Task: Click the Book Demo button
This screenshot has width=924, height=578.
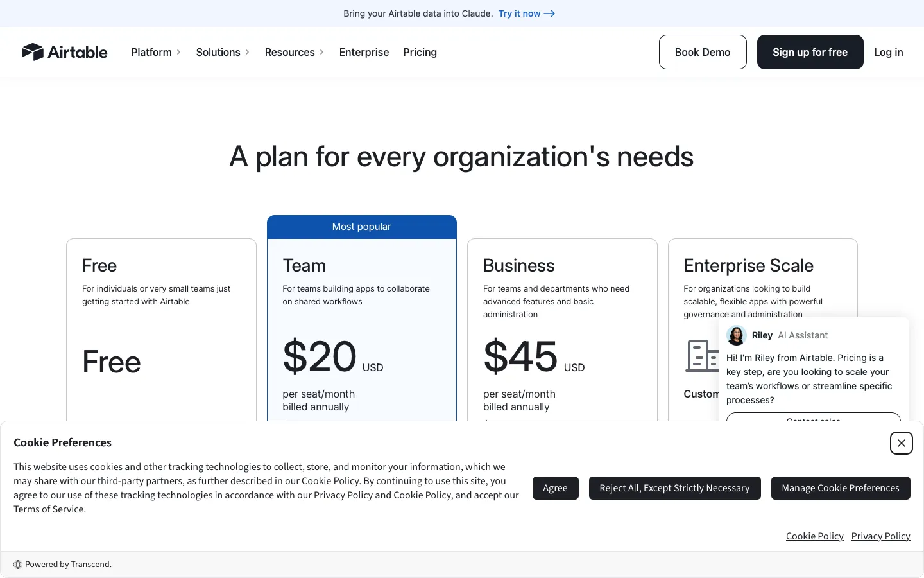Action: tap(703, 52)
